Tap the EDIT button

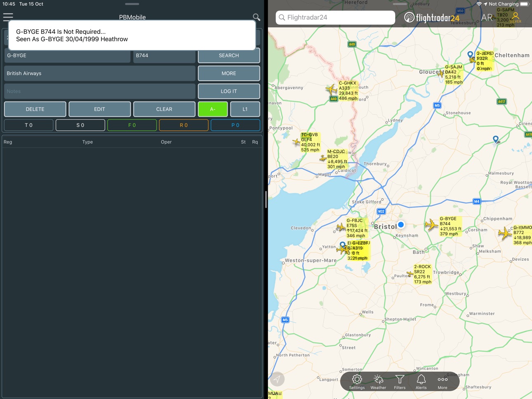(x=100, y=109)
